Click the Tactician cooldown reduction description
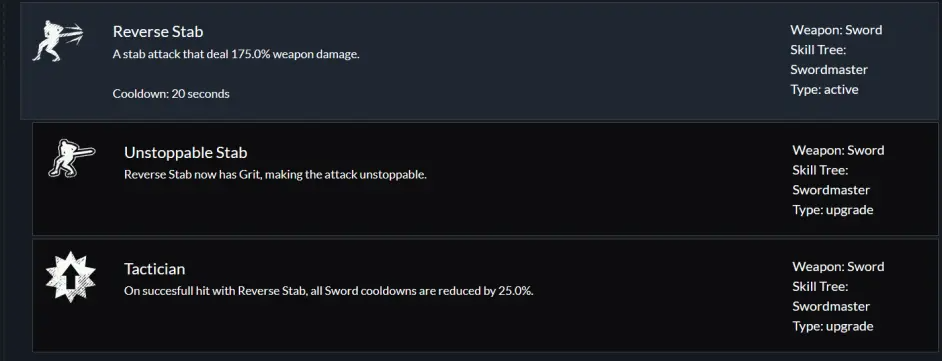Screen dimensions: 942x361 pos(329,291)
